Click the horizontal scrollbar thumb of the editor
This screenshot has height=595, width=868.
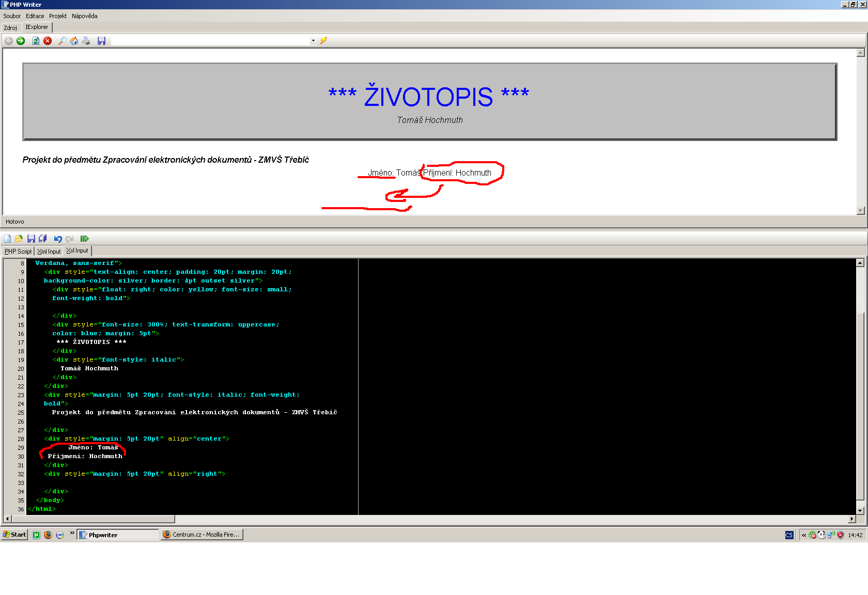click(93, 519)
